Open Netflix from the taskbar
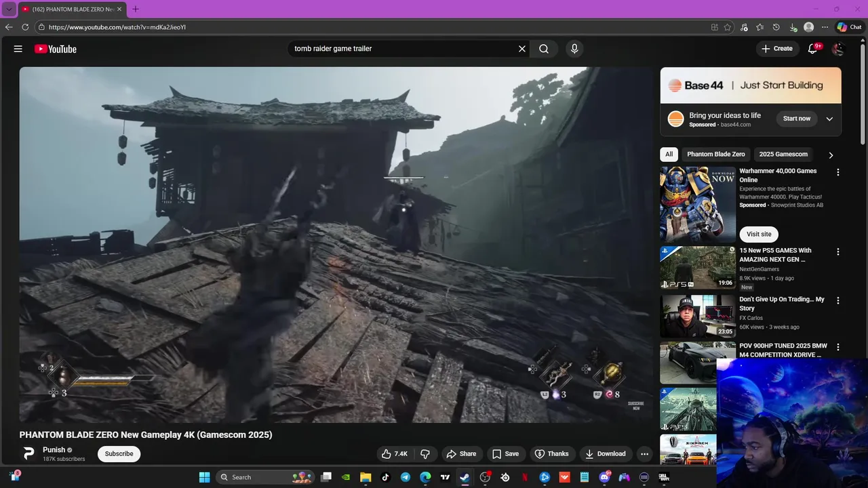This screenshot has width=868, height=488. [x=525, y=477]
